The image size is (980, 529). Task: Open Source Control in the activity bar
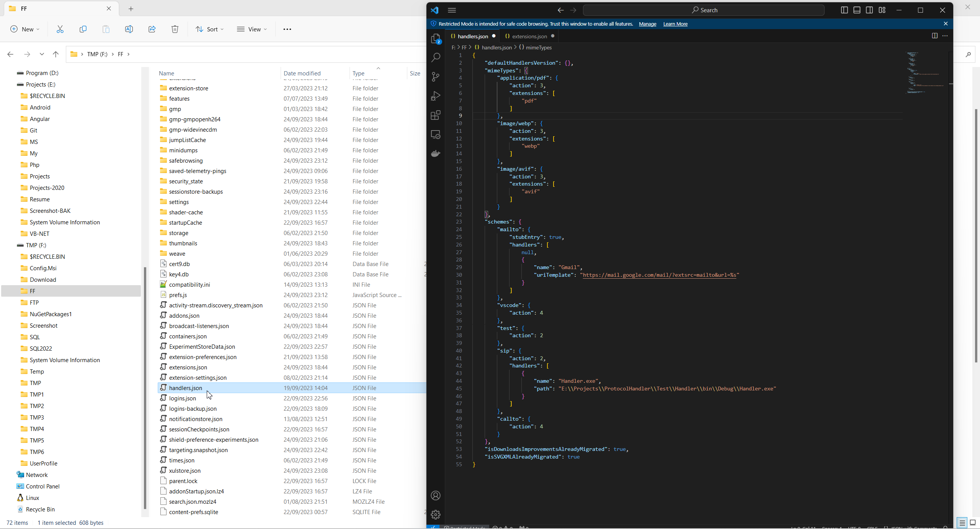436,77
